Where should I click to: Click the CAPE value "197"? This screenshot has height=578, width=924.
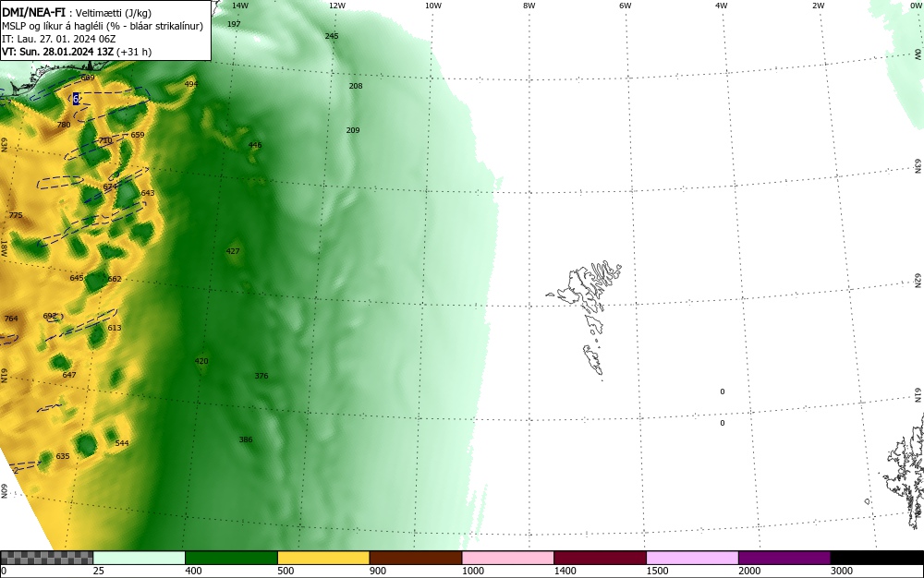(x=234, y=24)
